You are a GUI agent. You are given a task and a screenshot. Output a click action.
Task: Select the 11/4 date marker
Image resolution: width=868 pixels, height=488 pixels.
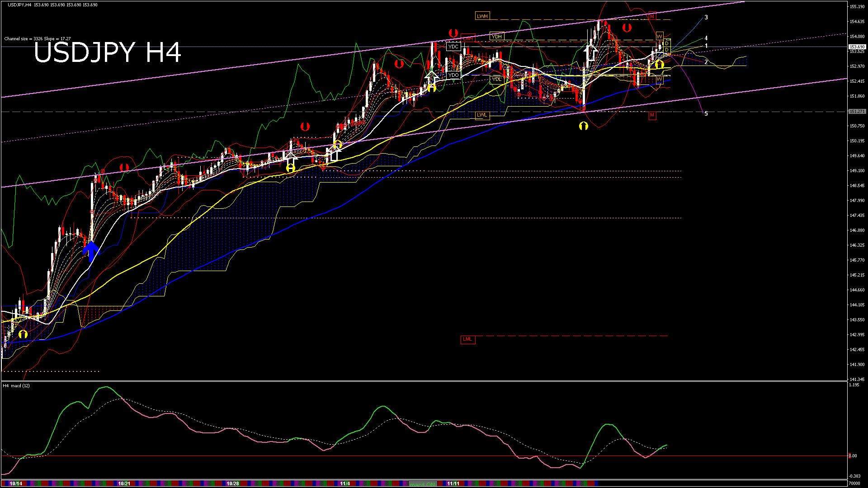click(345, 483)
